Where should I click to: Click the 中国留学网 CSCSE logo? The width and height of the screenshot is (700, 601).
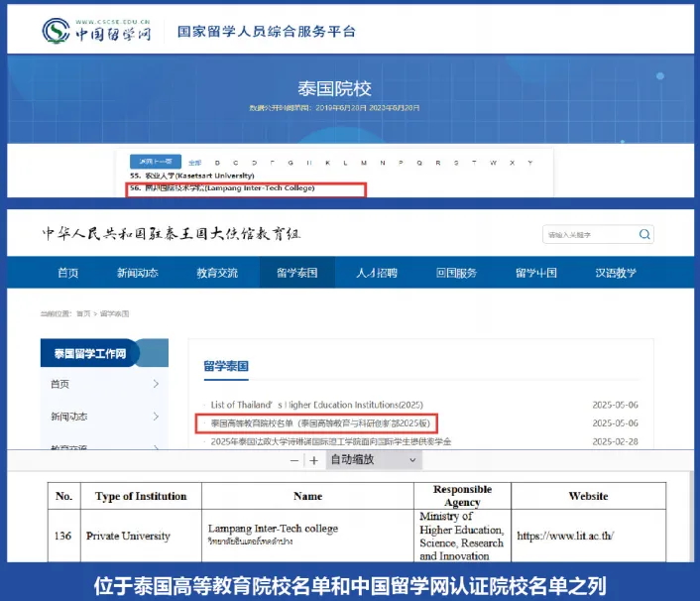click(x=96, y=31)
